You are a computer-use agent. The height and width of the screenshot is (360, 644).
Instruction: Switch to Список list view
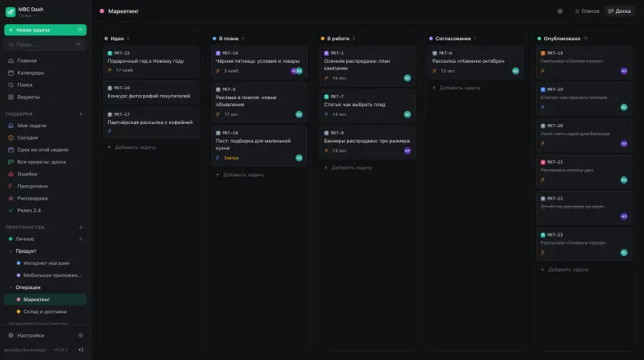tap(588, 11)
